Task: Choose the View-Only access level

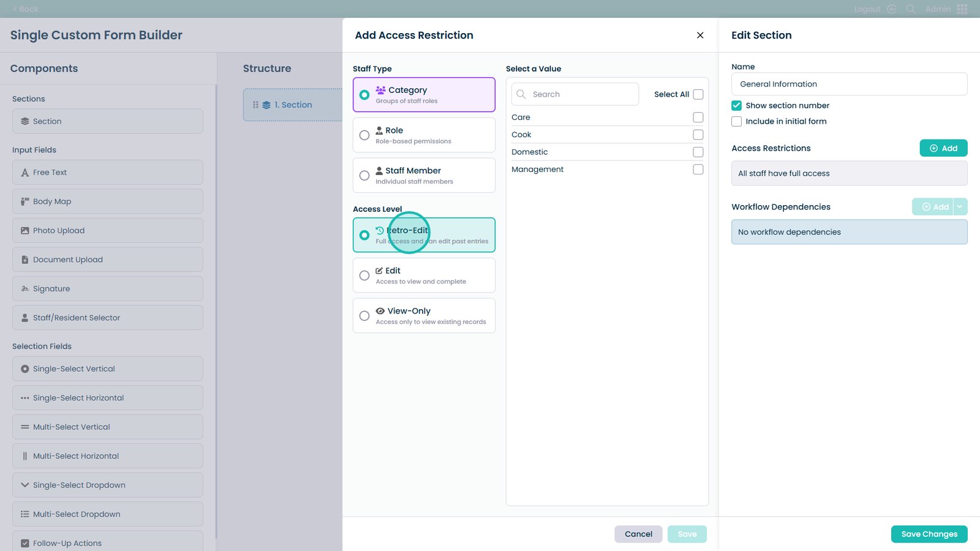Action: 364,316
